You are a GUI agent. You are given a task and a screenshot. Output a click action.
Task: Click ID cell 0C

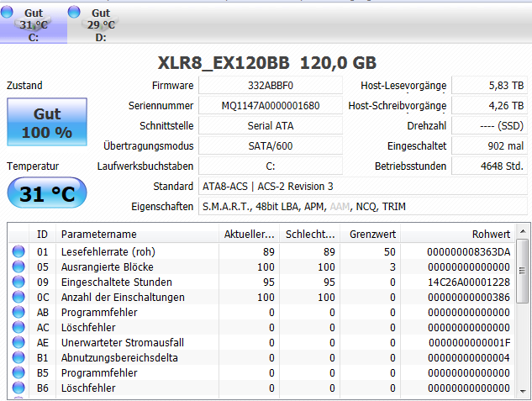point(43,298)
